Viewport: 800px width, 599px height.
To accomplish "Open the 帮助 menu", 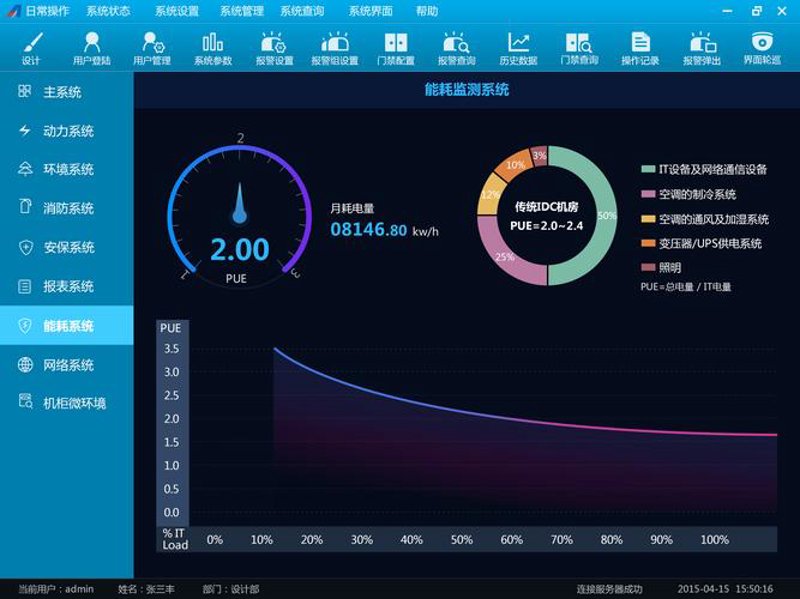I will [427, 11].
